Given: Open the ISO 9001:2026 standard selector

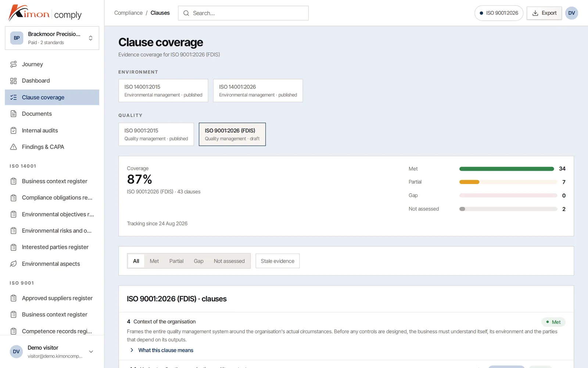Looking at the screenshot, I should coord(499,13).
